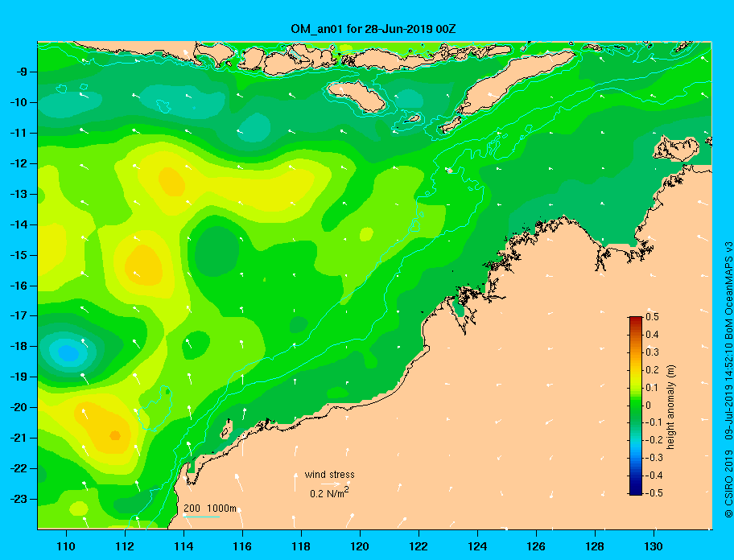
Task: Click the 'height anomaly (m)' colorbar label
Action: pyautogui.click(x=670, y=406)
